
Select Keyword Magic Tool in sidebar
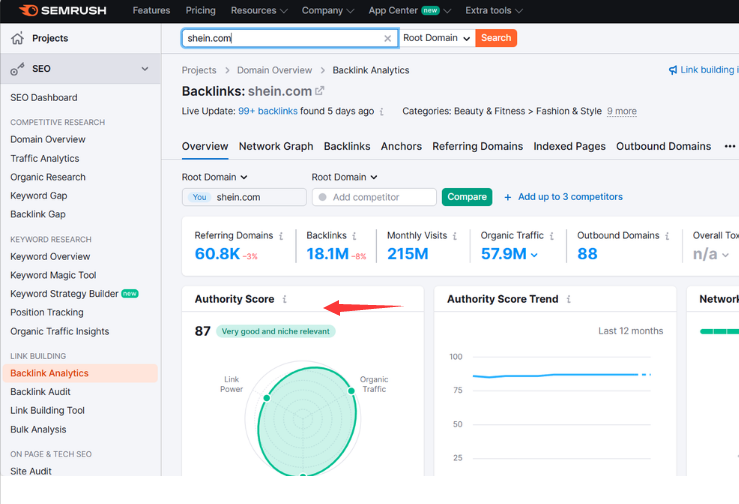pyautogui.click(x=53, y=275)
